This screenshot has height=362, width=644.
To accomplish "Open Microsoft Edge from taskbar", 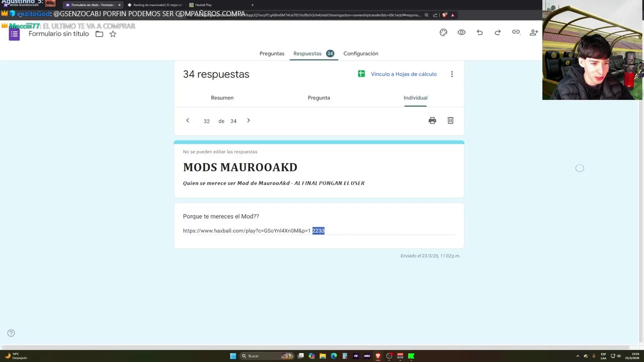I will click(334, 356).
